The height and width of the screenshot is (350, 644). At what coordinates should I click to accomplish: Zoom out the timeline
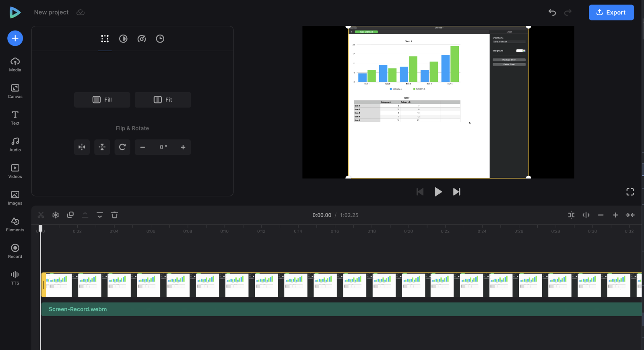point(601,215)
